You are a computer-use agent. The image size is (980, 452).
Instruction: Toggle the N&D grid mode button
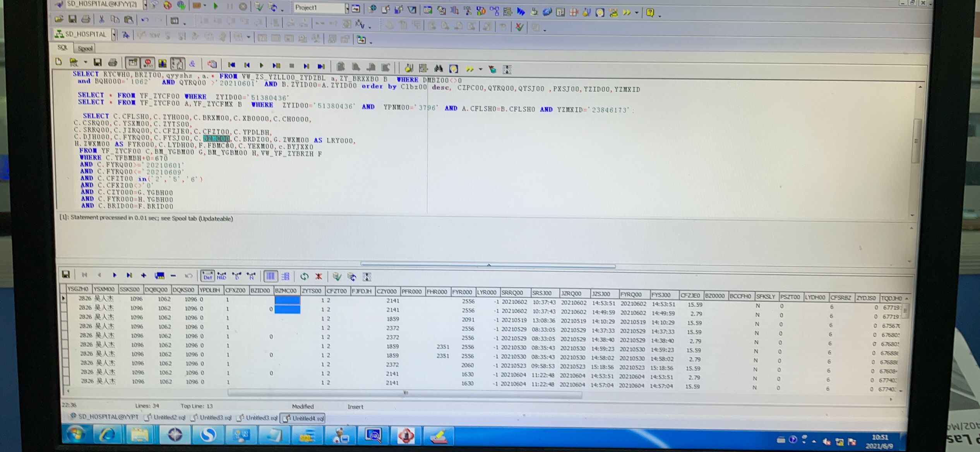click(222, 276)
